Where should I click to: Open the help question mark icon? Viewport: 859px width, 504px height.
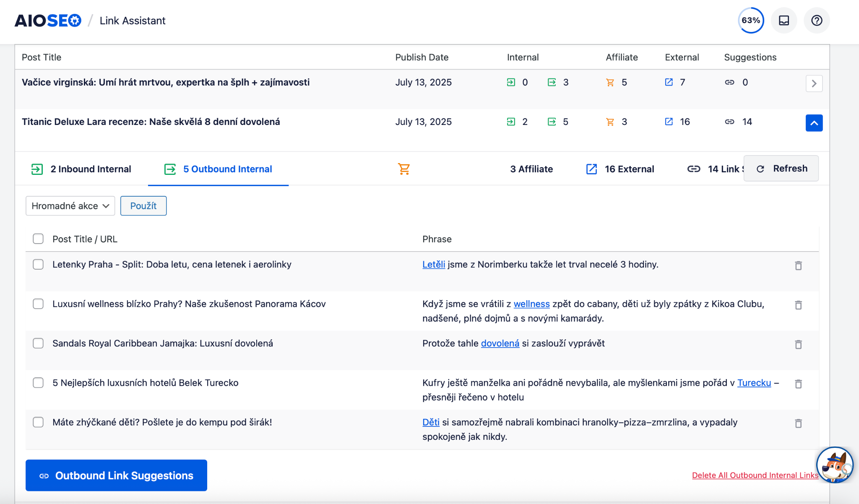(x=816, y=21)
